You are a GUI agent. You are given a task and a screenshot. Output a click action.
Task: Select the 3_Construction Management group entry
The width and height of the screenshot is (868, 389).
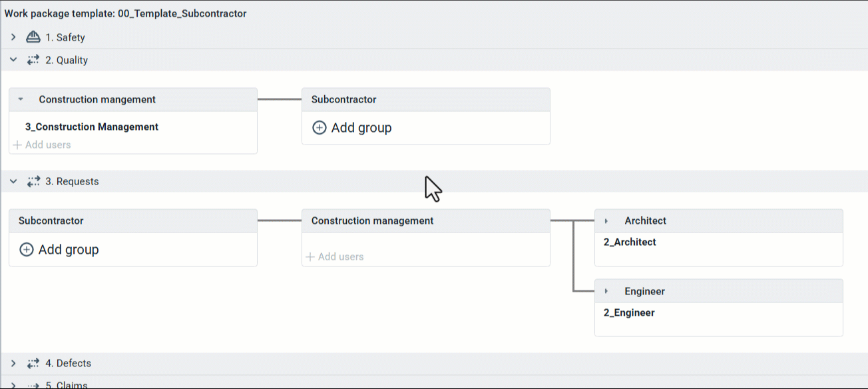92,127
